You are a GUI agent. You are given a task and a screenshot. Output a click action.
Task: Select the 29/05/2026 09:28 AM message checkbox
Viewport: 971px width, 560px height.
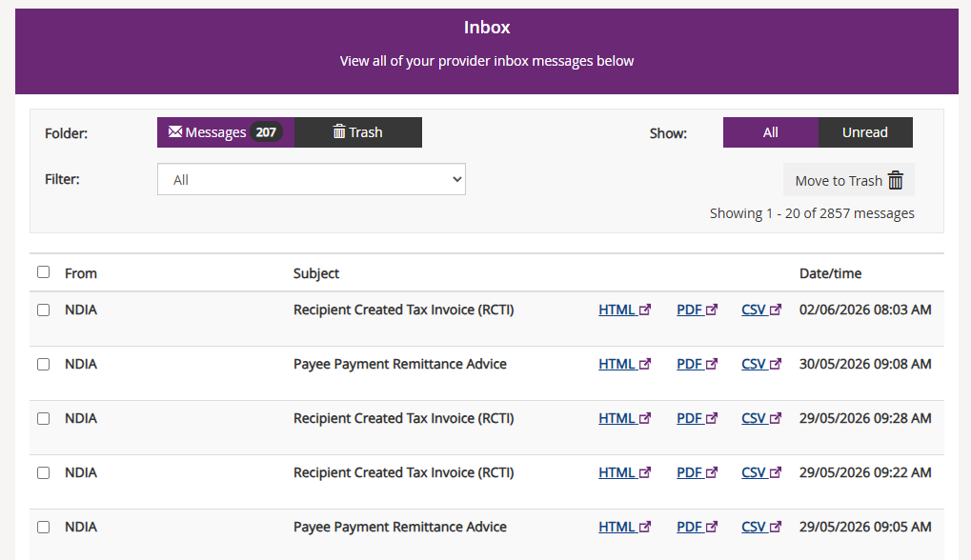tap(43, 419)
